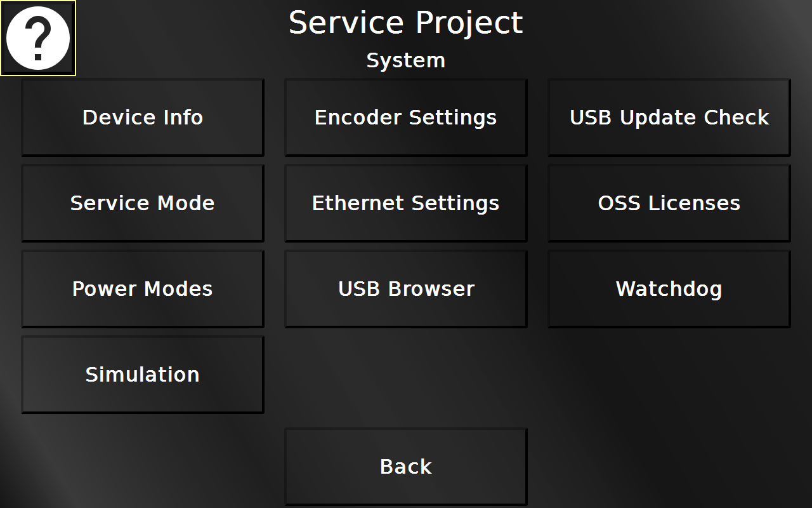The image size is (812, 508).
Task: Tap the Watchdog menu tile
Action: point(669,289)
